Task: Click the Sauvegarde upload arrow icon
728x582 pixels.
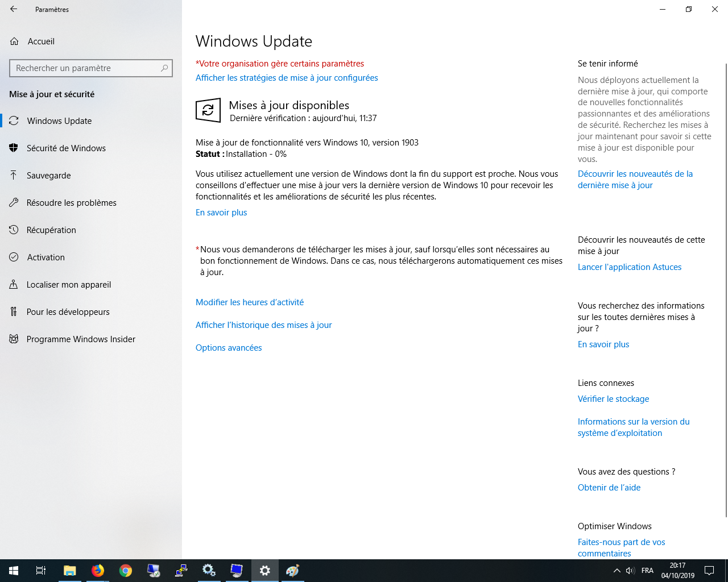Action: coord(14,175)
